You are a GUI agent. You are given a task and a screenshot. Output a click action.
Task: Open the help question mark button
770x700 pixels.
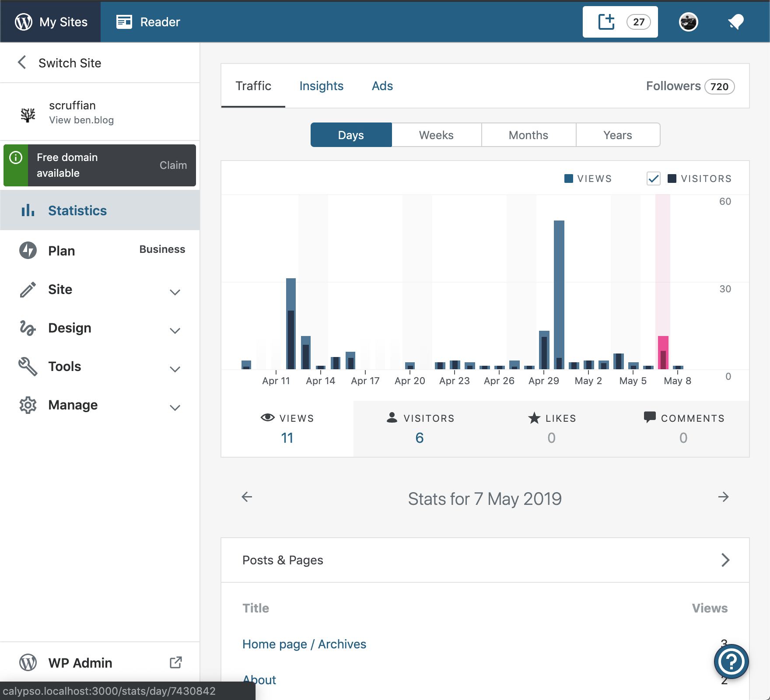click(x=731, y=661)
